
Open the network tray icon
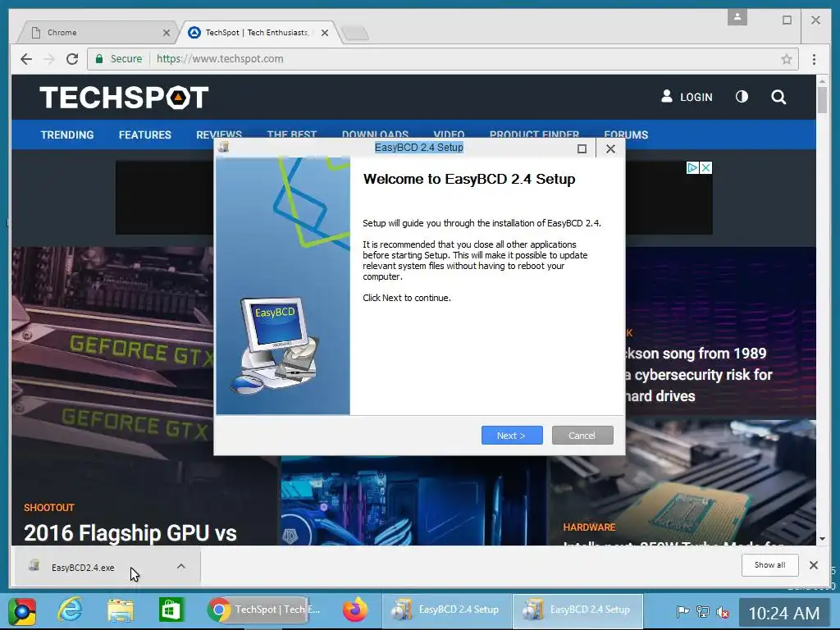(702, 611)
